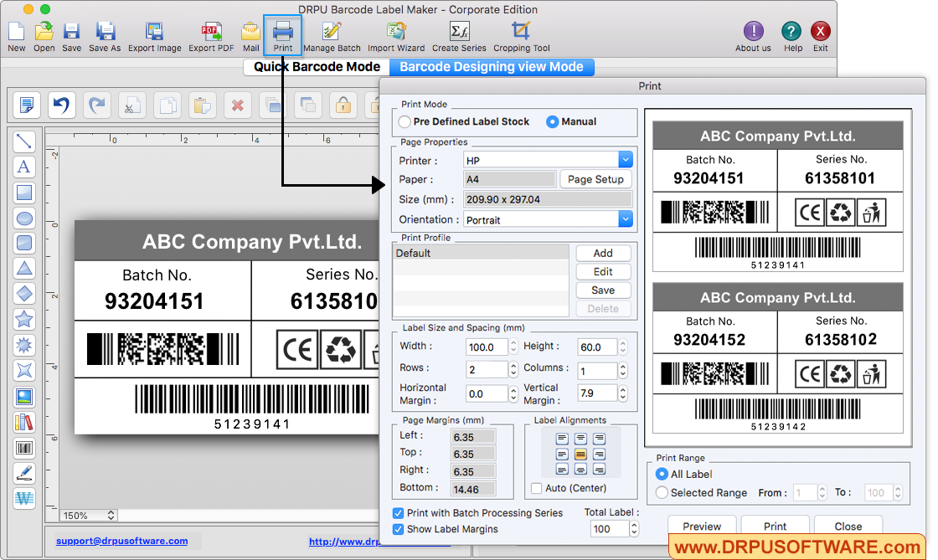This screenshot has width=938, height=560.
Task: Click the Export Image icon
Action: tap(155, 35)
